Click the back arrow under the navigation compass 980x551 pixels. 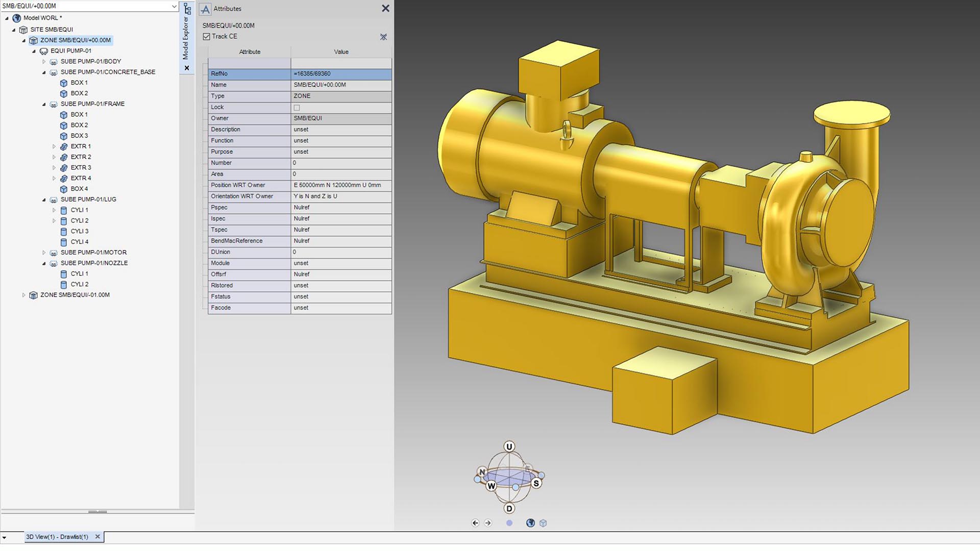(475, 522)
